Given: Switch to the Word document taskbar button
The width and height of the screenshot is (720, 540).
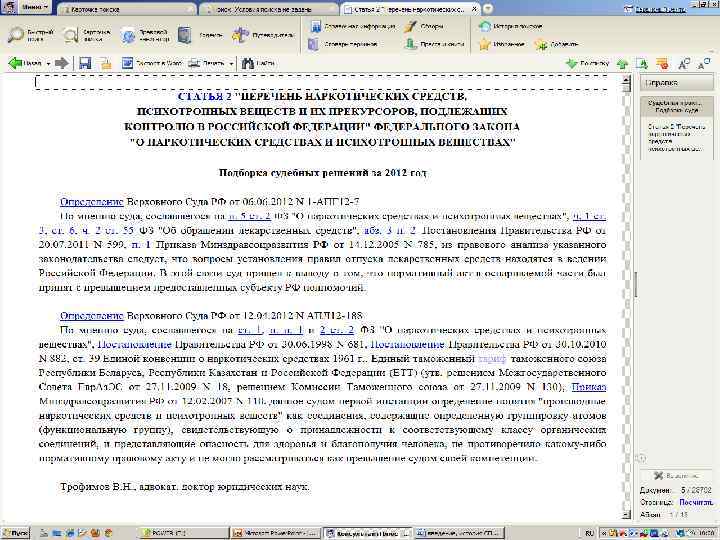Looking at the screenshot, I should tap(460, 533).
